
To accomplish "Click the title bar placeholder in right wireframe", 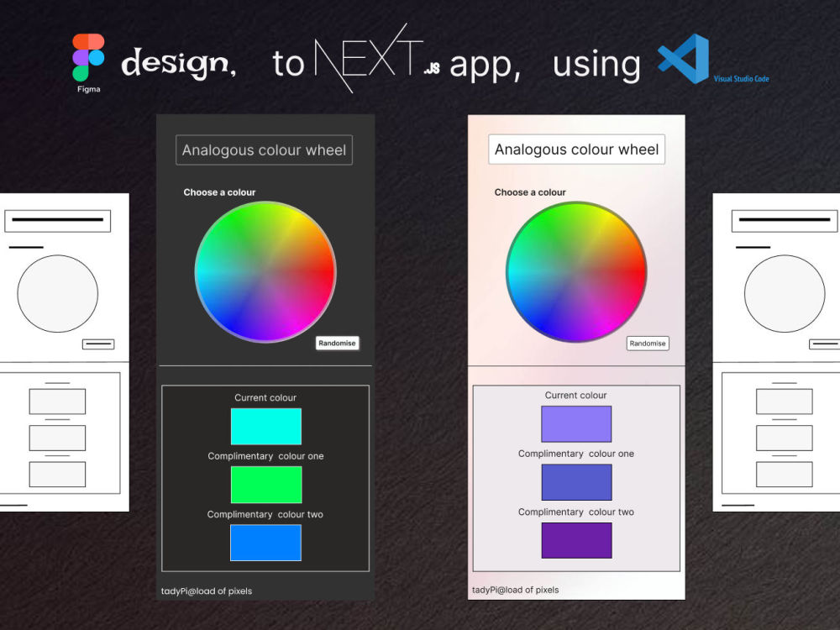I will click(785, 221).
